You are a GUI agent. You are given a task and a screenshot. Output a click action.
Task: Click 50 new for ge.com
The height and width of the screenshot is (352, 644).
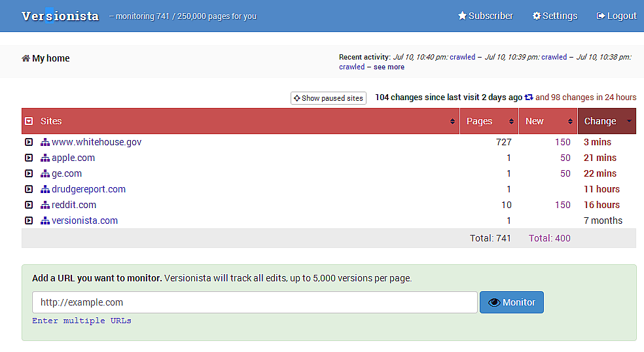pyautogui.click(x=565, y=173)
